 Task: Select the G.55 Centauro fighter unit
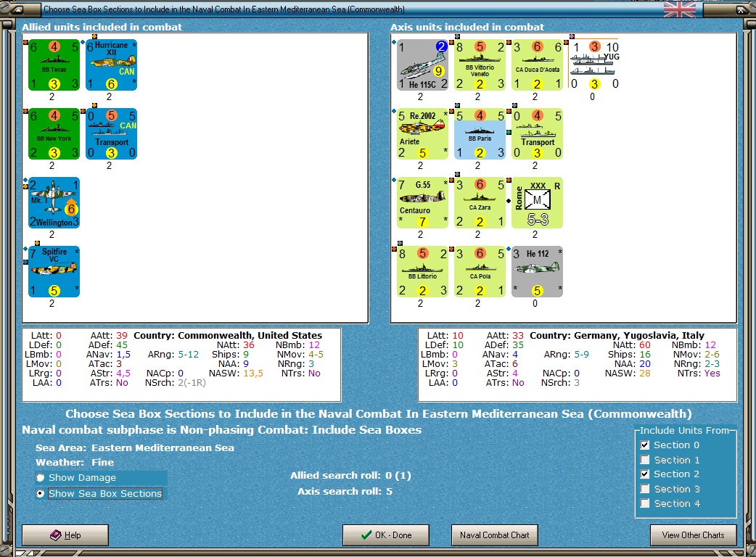(422, 203)
